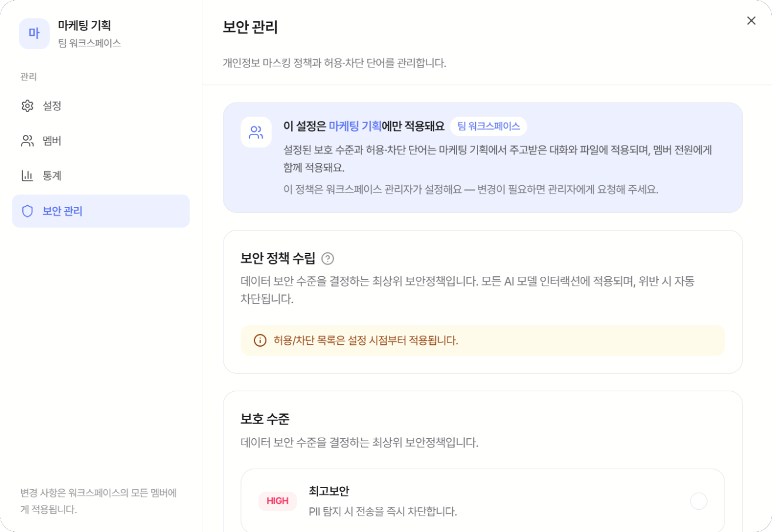Click the 이 정책은 워크스페이스 관리자가 설정해요 note
The width and height of the screenshot is (772, 532).
tap(471, 191)
